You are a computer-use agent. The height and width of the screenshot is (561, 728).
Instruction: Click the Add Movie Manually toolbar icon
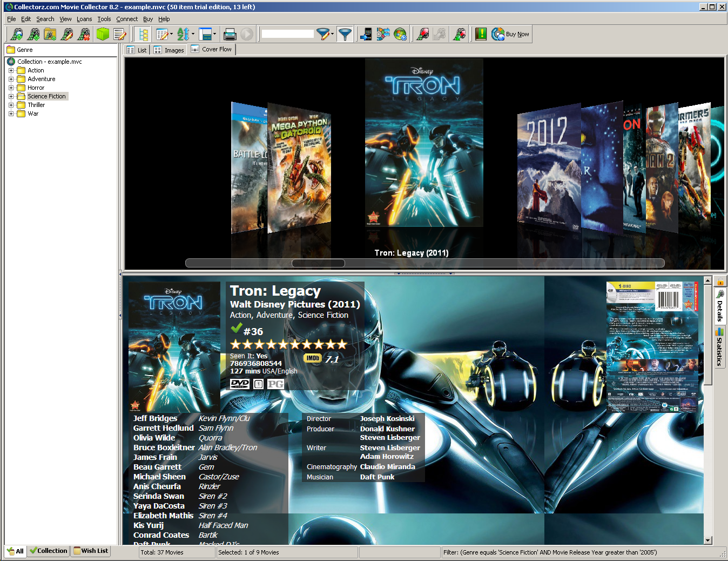pyautogui.click(x=33, y=34)
